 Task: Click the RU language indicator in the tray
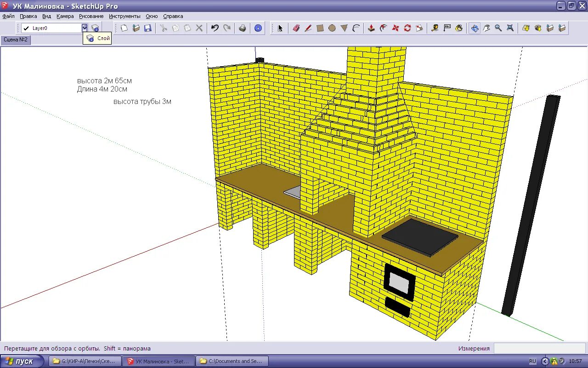click(533, 361)
